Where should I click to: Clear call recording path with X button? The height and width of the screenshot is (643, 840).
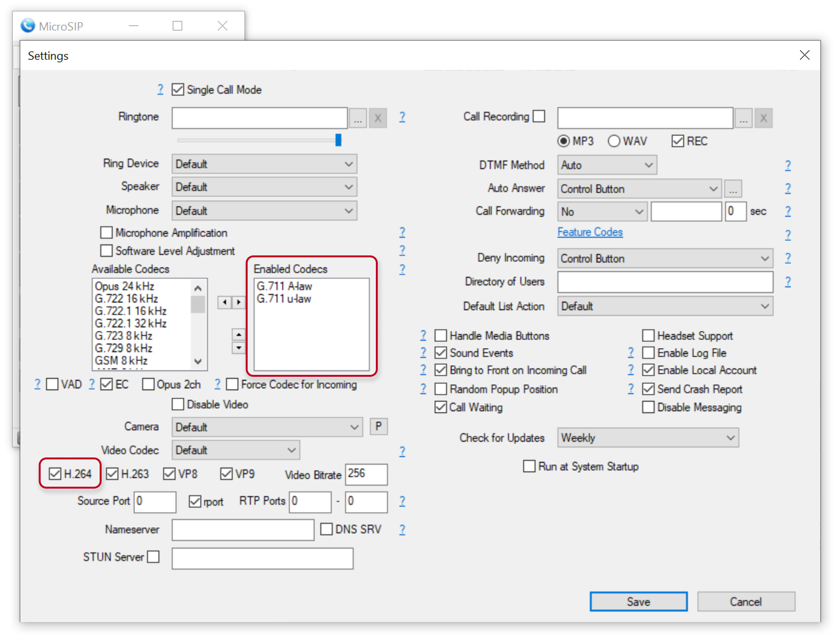coord(763,118)
